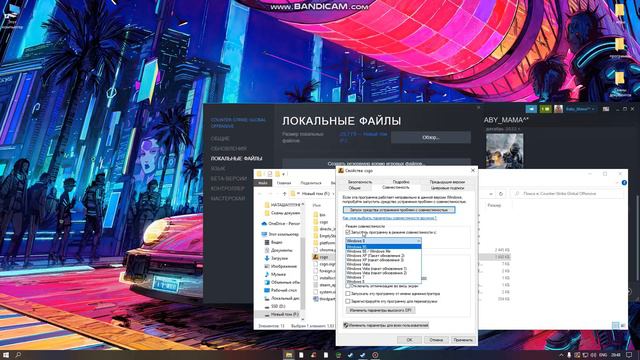Click "Отмена" in properties dialog
Image resolution: width=640 pixels, height=360 pixels.
tap(436, 340)
